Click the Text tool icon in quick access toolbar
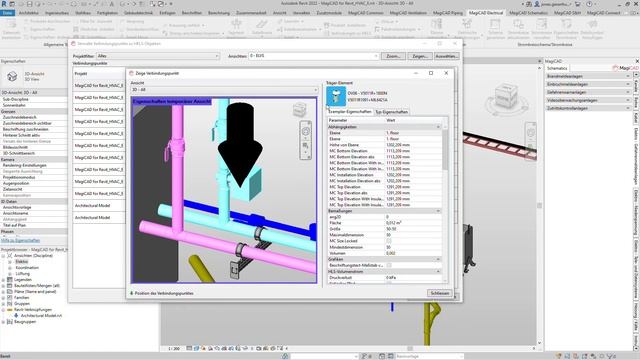The image size is (640, 360). pos(111,4)
